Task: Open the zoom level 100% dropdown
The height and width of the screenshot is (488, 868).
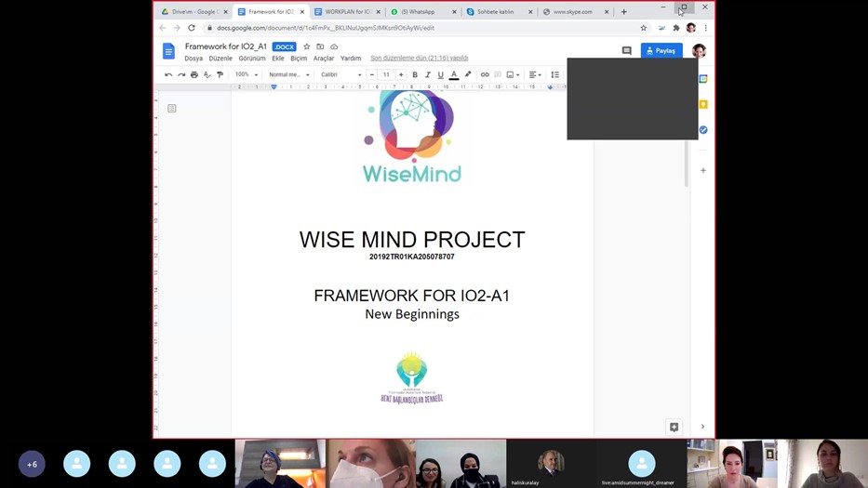Action: pos(247,74)
